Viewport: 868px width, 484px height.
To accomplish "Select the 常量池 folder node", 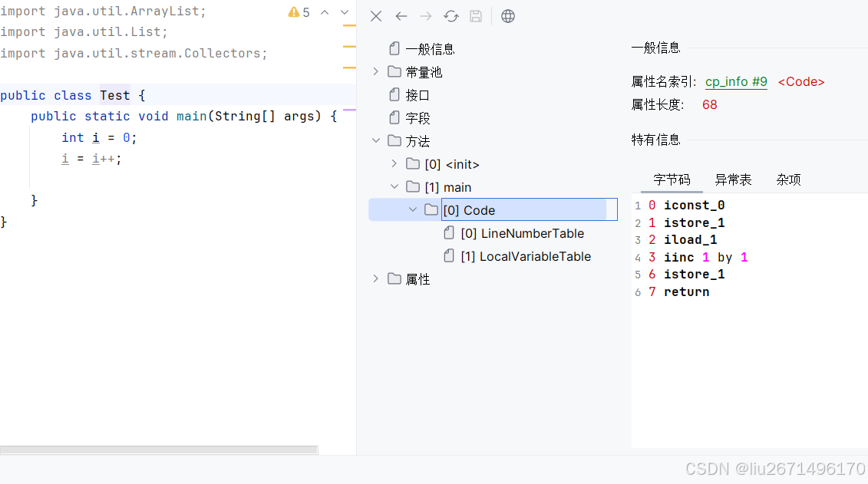I will [x=424, y=72].
